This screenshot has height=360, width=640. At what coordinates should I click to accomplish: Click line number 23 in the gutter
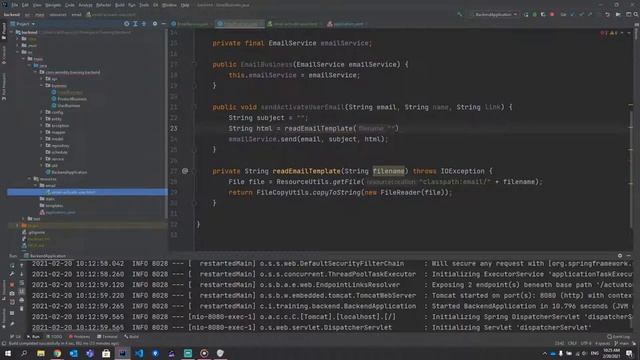[174, 129]
